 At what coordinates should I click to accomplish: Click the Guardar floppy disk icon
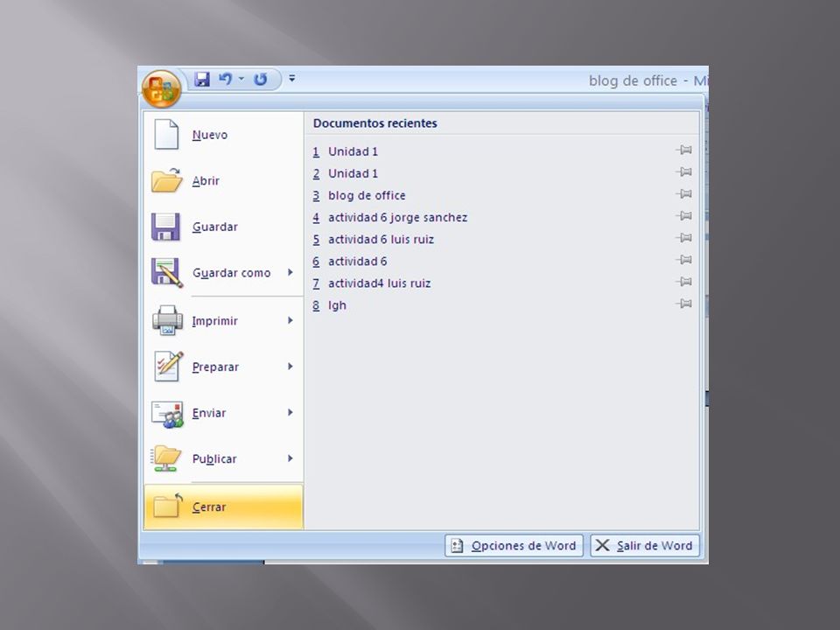166,227
